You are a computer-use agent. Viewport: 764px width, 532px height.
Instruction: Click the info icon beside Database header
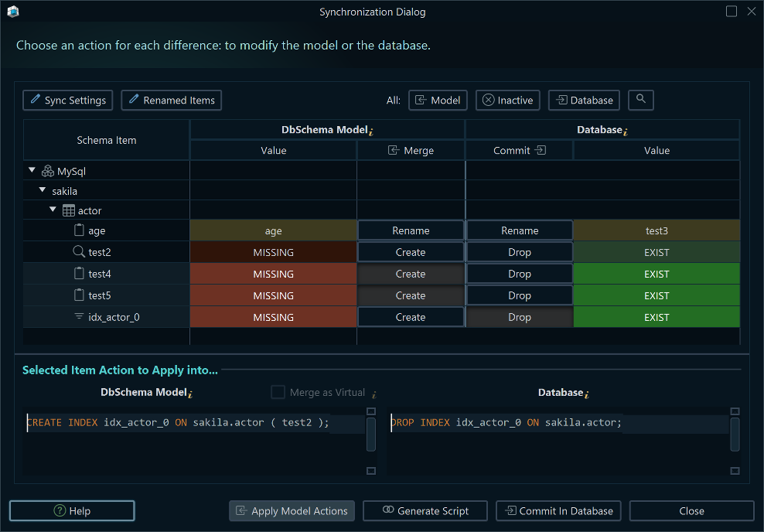625,131
